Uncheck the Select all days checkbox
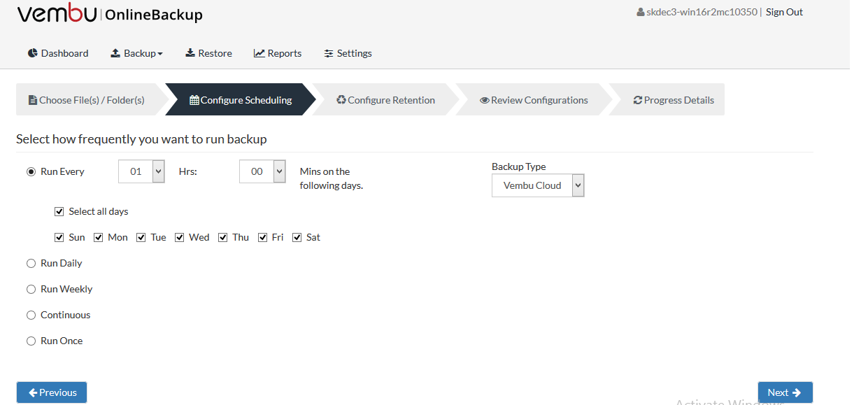The height and width of the screenshot is (405, 868). tap(59, 211)
